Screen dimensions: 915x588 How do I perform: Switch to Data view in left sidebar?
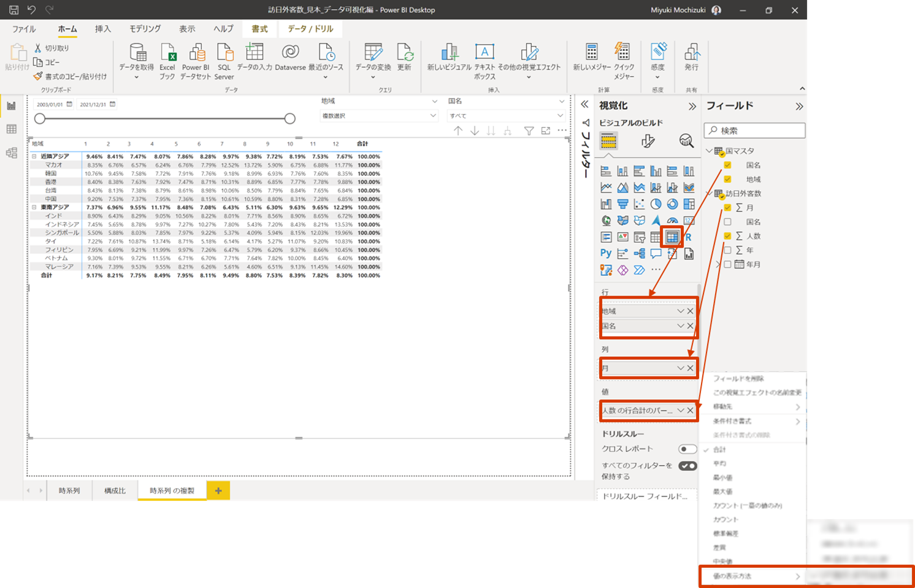coord(11,129)
